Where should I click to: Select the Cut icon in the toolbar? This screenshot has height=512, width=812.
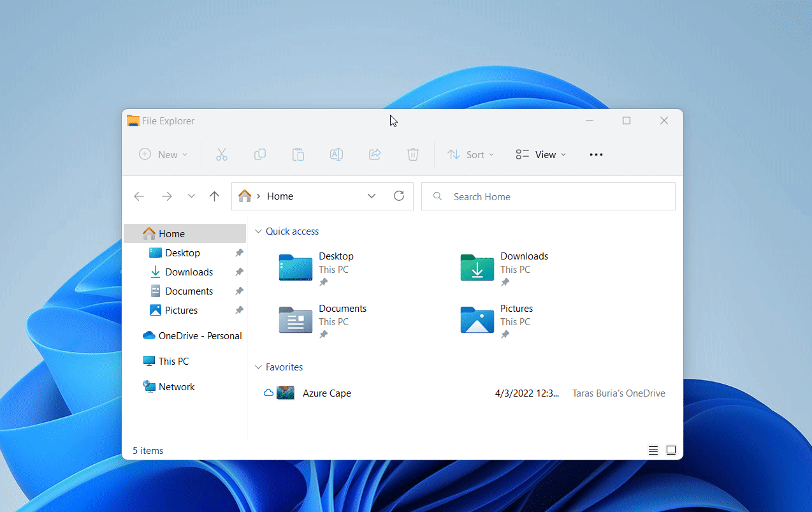click(x=221, y=154)
